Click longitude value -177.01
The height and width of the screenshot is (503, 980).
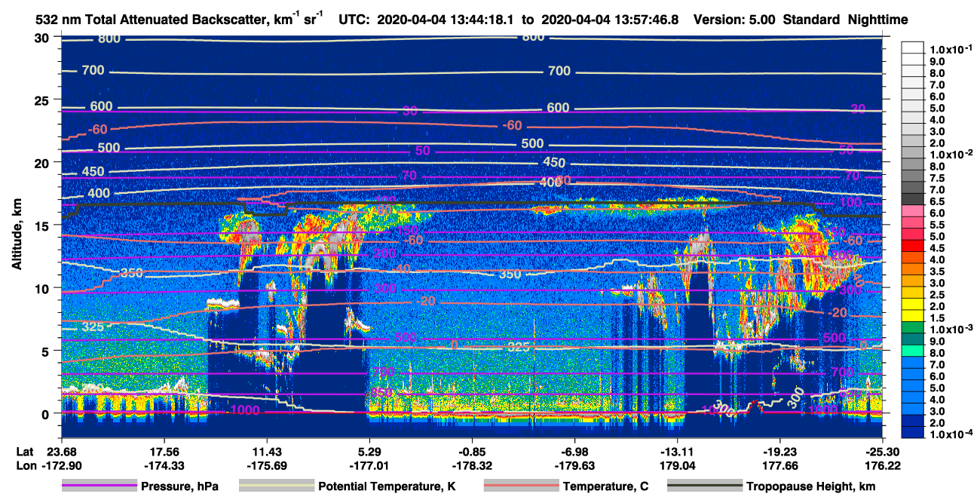tap(369, 466)
